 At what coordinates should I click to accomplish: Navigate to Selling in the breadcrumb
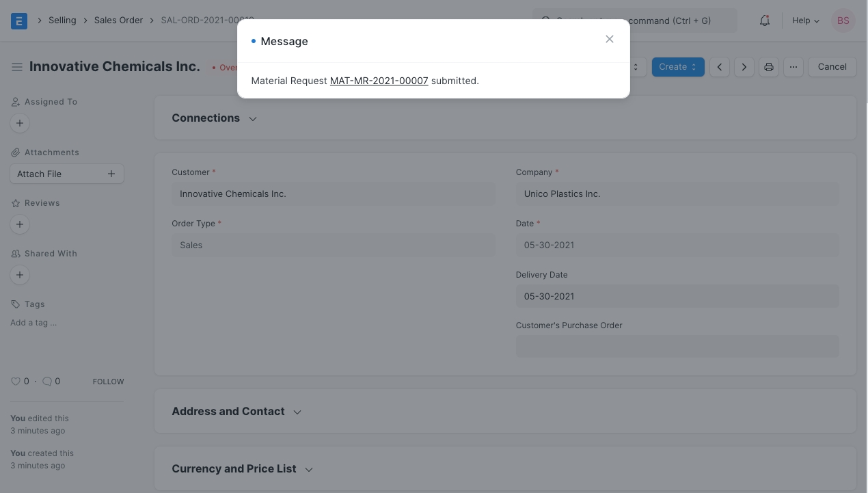coord(62,21)
